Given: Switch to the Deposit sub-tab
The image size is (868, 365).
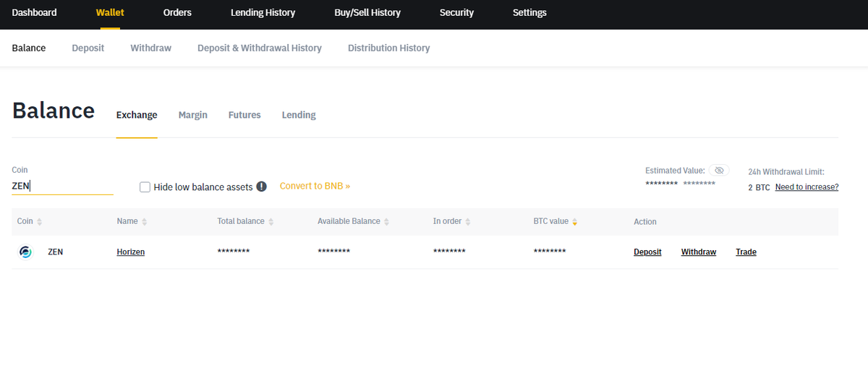Looking at the screenshot, I should (88, 48).
